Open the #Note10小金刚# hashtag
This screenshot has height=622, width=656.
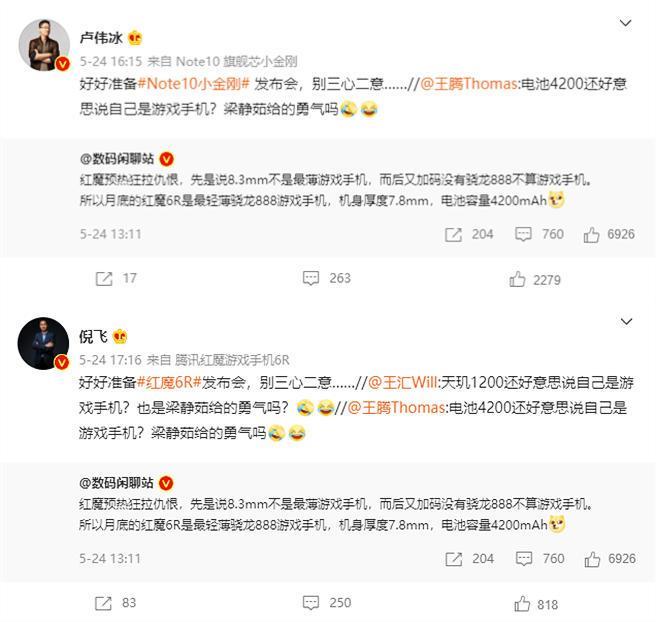(x=194, y=84)
